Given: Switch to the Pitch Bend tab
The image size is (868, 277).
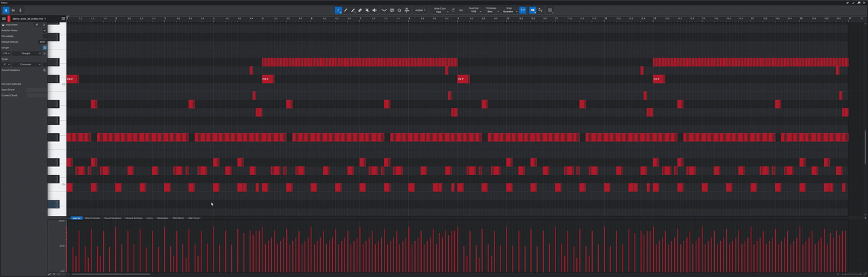Looking at the screenshot, I should (178, 218).
